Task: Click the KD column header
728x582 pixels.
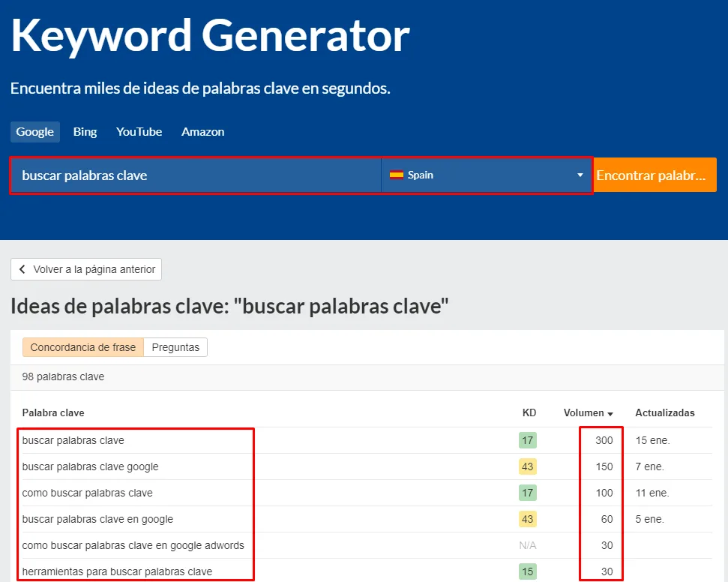Action: (x=529, y=412)
